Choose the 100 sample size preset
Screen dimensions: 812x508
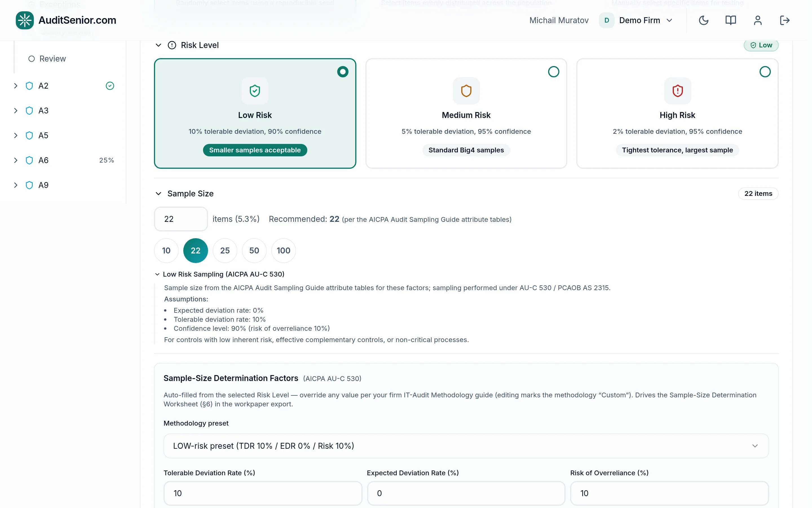coord(284,251)
